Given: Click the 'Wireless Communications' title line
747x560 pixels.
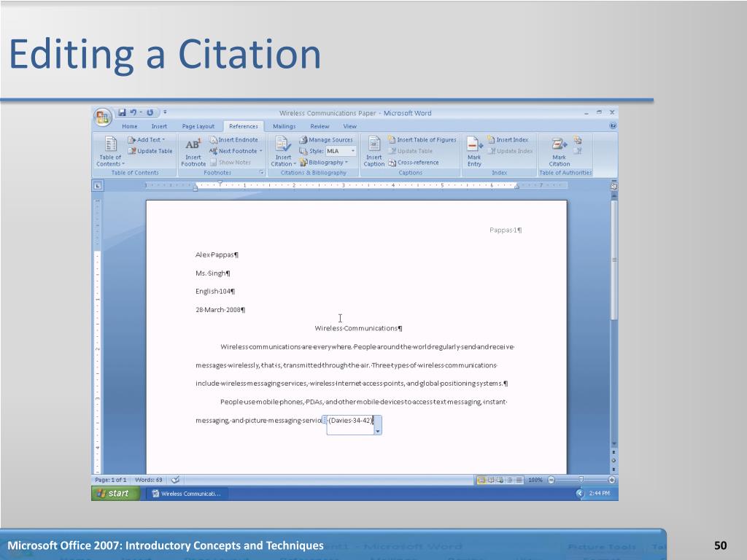Looking at the screenshot, I should [358, 328].
